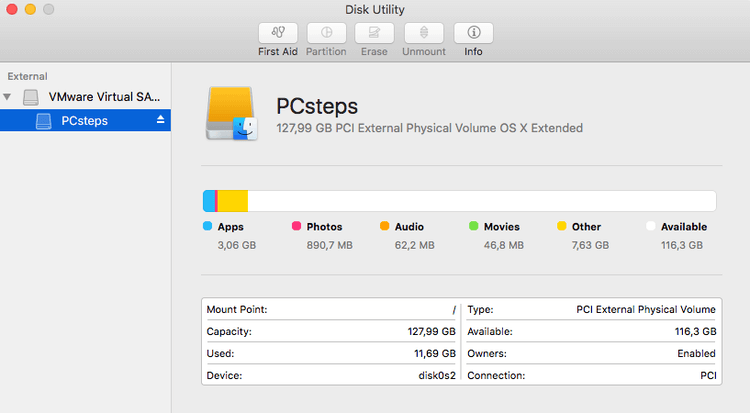Open the Info toolbar button

[x=472, y=33]
